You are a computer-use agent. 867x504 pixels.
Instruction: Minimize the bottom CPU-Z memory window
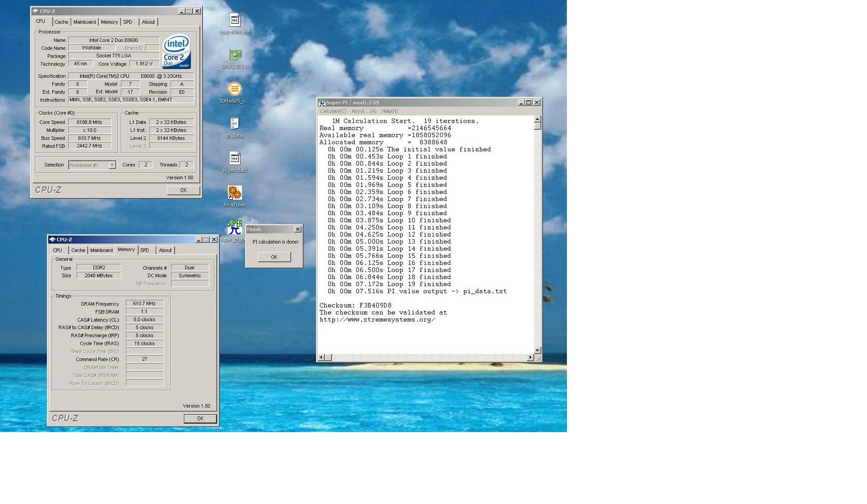tap(198, 239)
